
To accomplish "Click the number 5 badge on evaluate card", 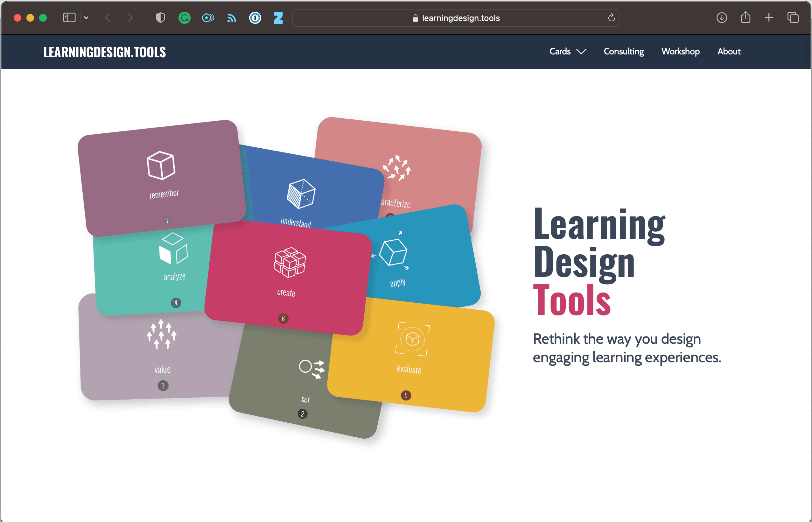I will [406, 395].
